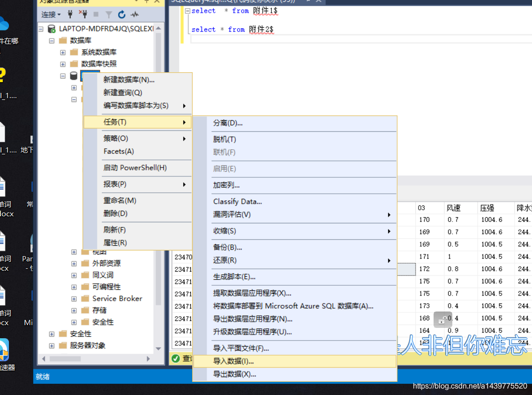The height and width of the screenshot is (395, 532).
Task: Click the stop square icon in Object Explorer toolbar
Action: 96,14
